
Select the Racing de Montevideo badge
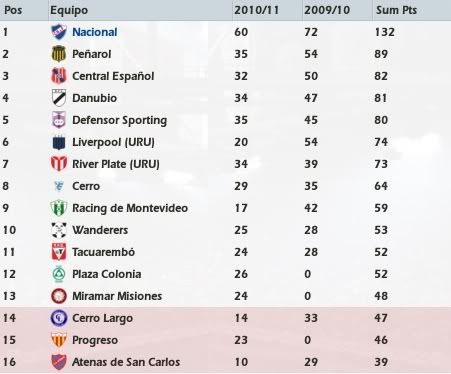59,208
